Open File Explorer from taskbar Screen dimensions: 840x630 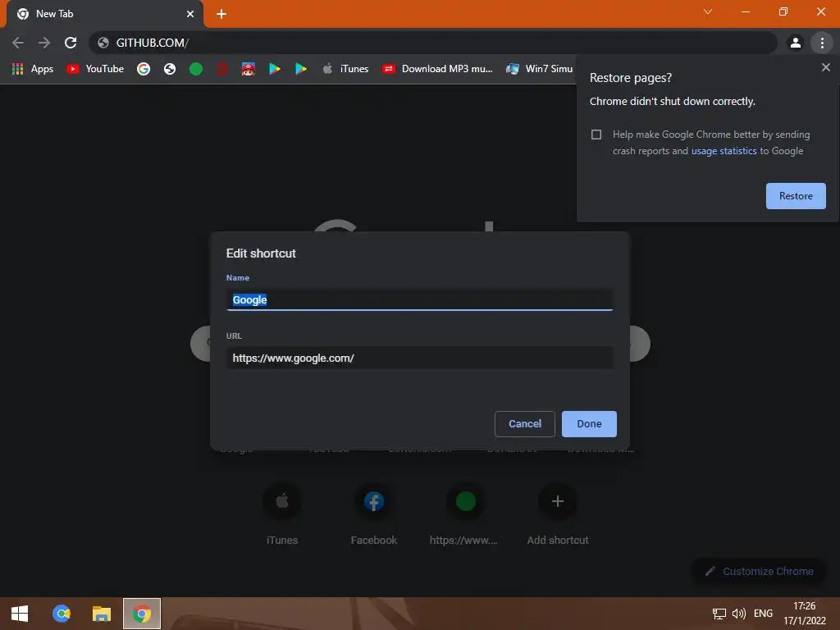pyautogui.click(x=101, y=614)
